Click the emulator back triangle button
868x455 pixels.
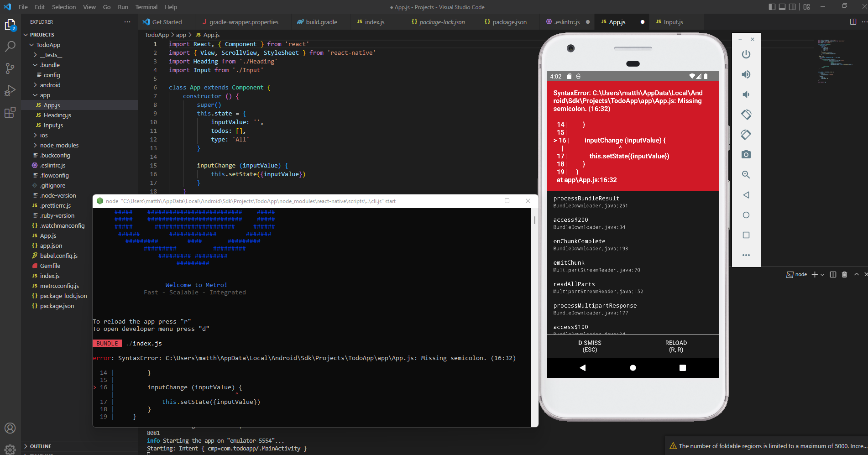pos(746,195)
